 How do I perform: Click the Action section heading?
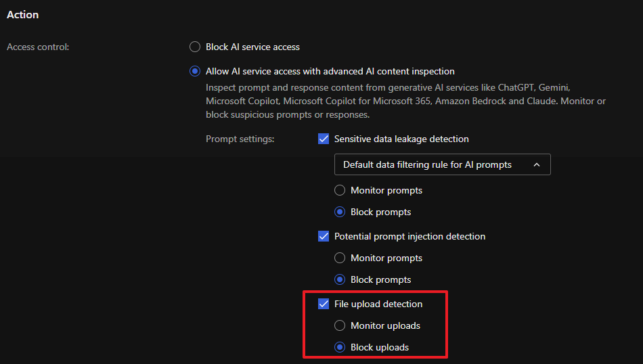[x=23, y=14]
